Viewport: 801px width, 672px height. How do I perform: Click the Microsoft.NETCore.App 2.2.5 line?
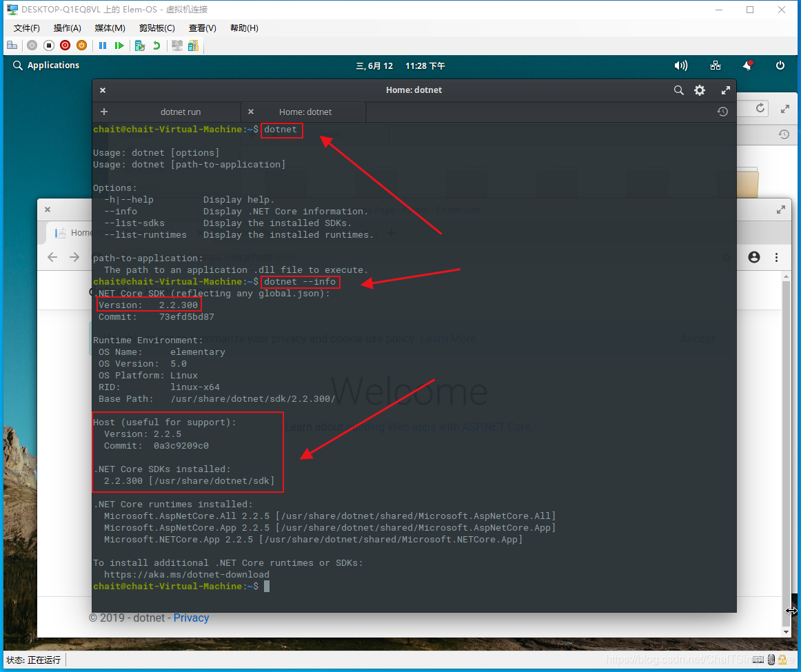pyautogui.click(x=313, y=539)
